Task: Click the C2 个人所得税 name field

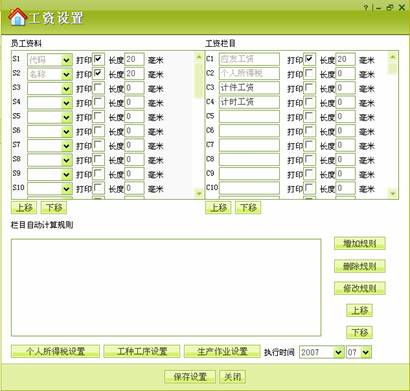Action: point(249,74)
